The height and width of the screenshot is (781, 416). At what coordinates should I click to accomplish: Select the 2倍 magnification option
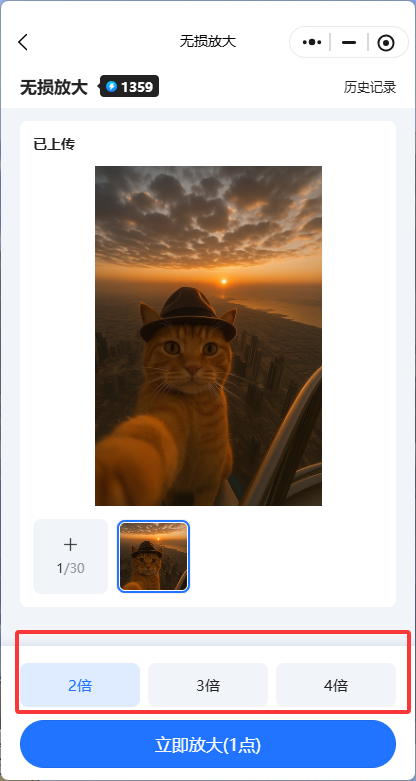[x=80, y=685]
